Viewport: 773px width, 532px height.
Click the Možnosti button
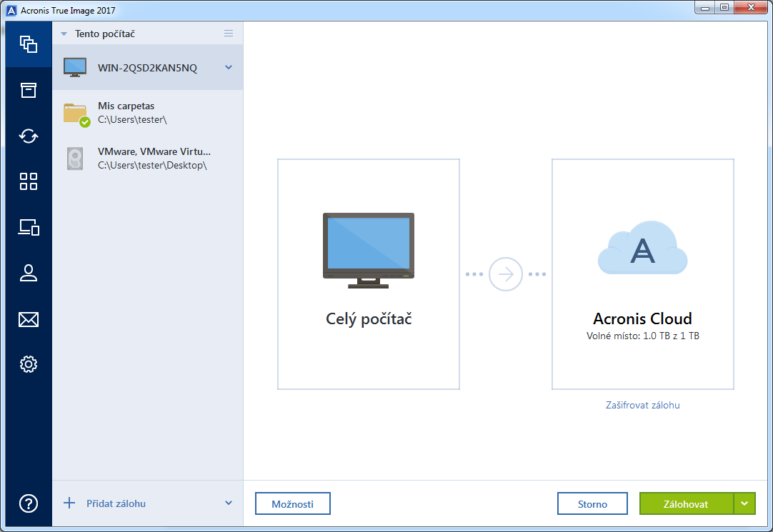[x=293, y=503]
